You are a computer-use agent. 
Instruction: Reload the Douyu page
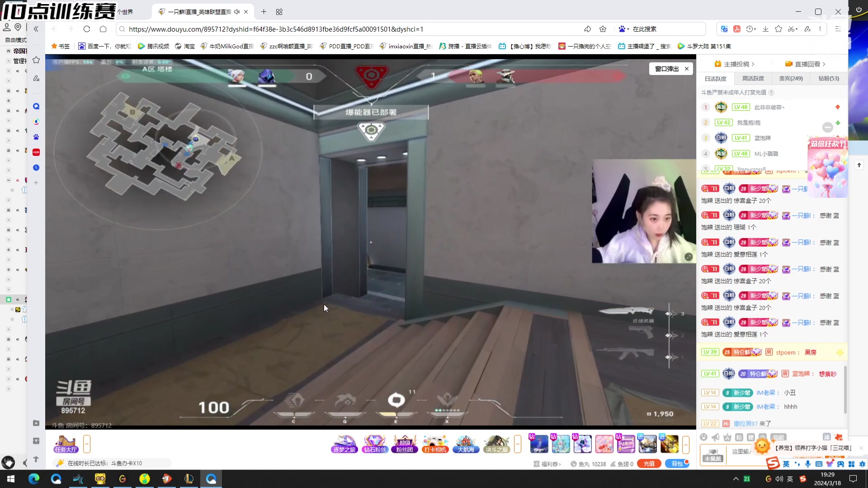tap(87, 29)
